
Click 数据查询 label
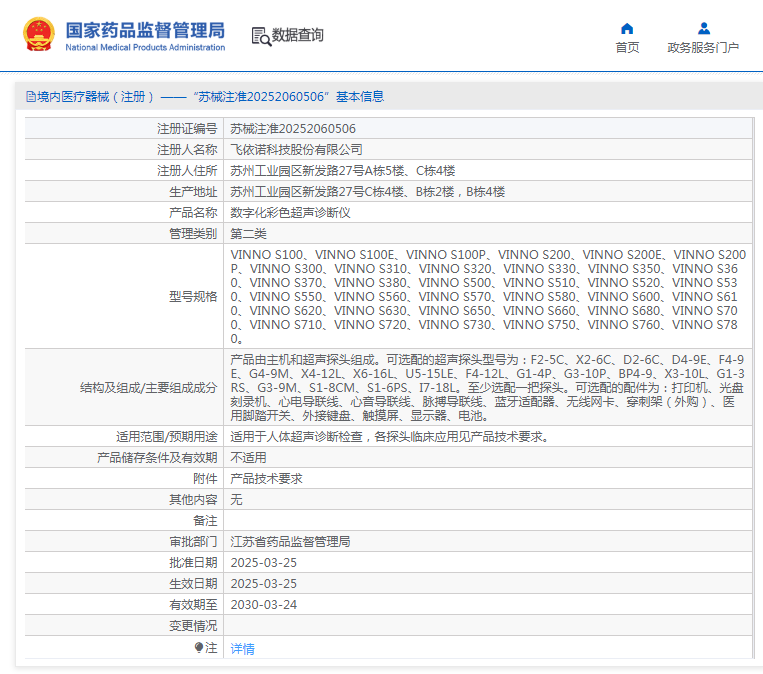coord(297,35)
